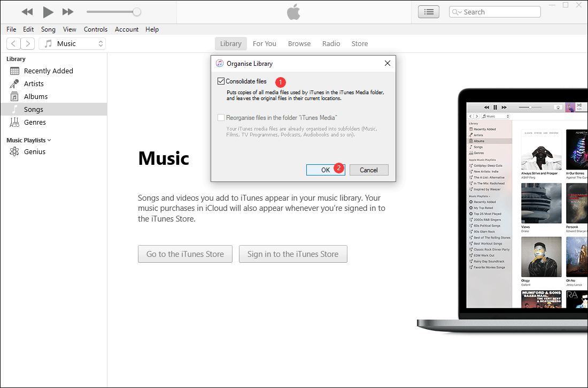Open the list view (Up Next) button
Viewport: 588px width, 388px height.
(x=429, y=12)
